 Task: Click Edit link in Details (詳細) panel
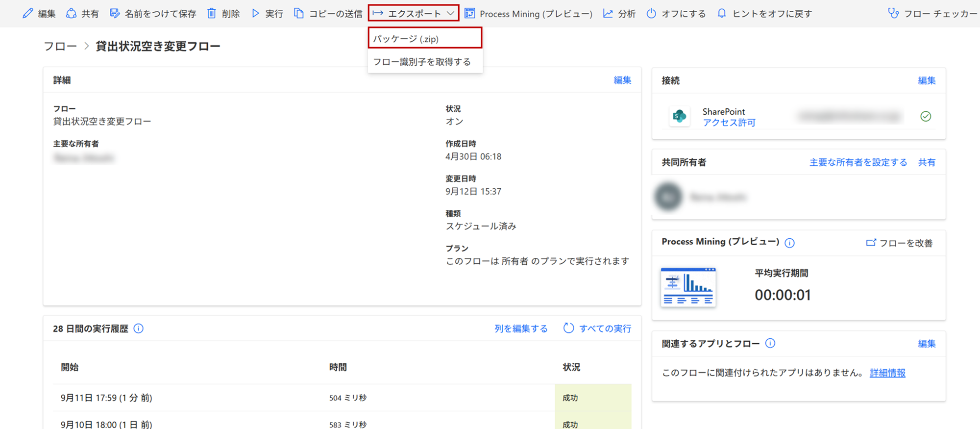point(622,80)
